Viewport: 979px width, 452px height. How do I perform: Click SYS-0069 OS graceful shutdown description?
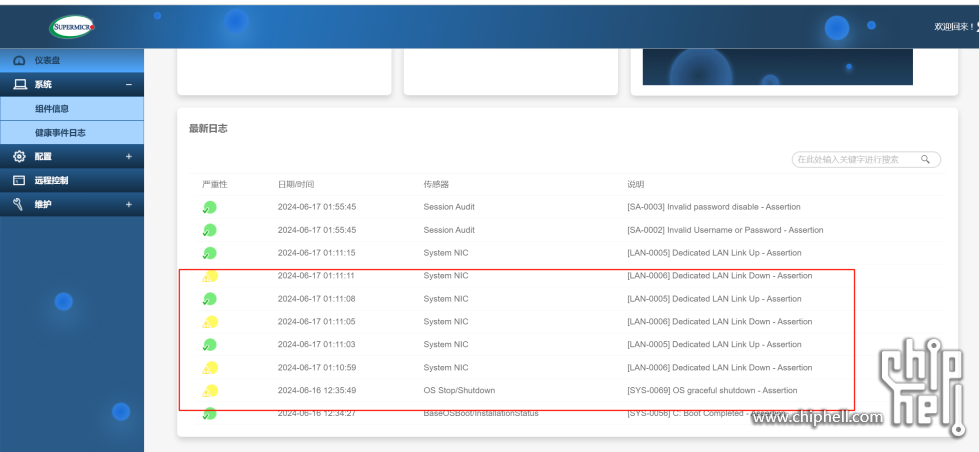point(712,390)
